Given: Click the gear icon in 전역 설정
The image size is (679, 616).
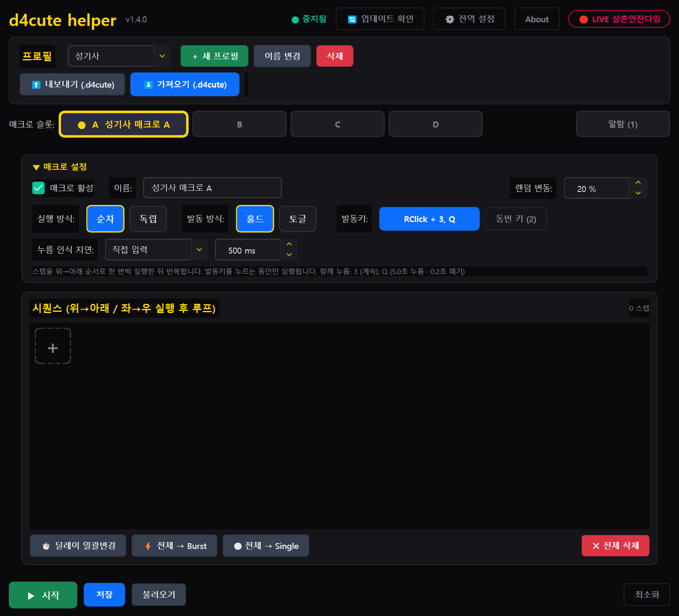Looking at the screenshot, I should click(x=450, y=19).
